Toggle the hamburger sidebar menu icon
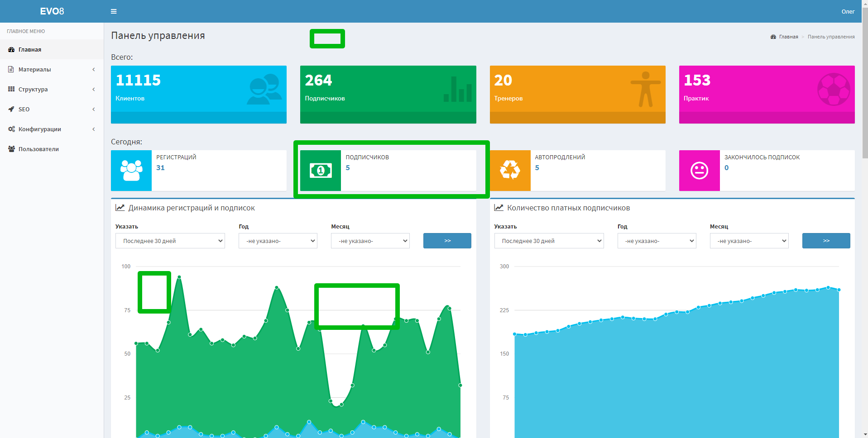868x438 pixels. (x=114, y=11)
